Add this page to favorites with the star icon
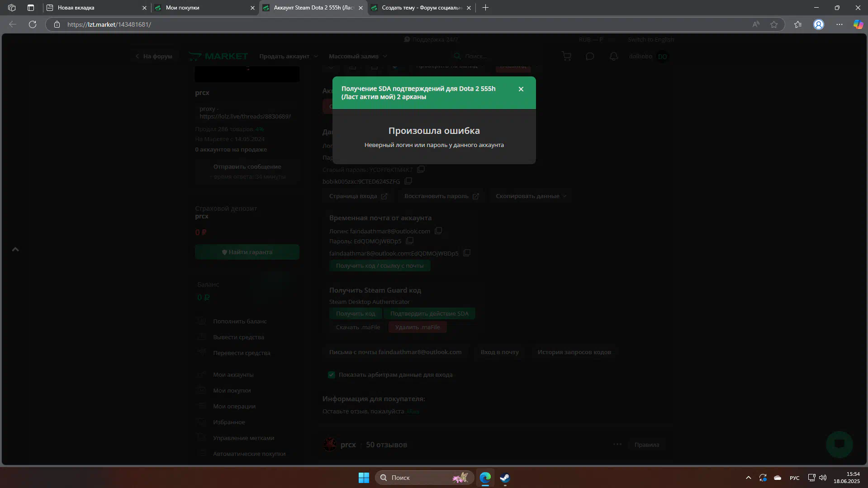The width and height of the screenshot is (868, 488). [774, 24]
